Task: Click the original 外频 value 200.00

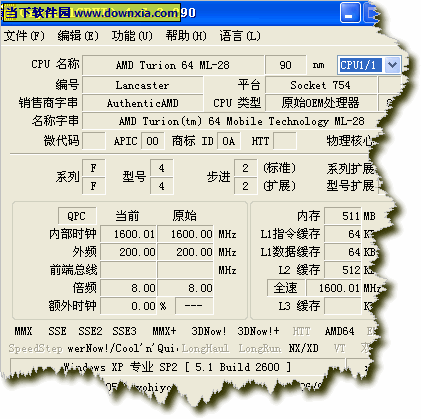Action: pyautogui.click(x=186, y=252)
